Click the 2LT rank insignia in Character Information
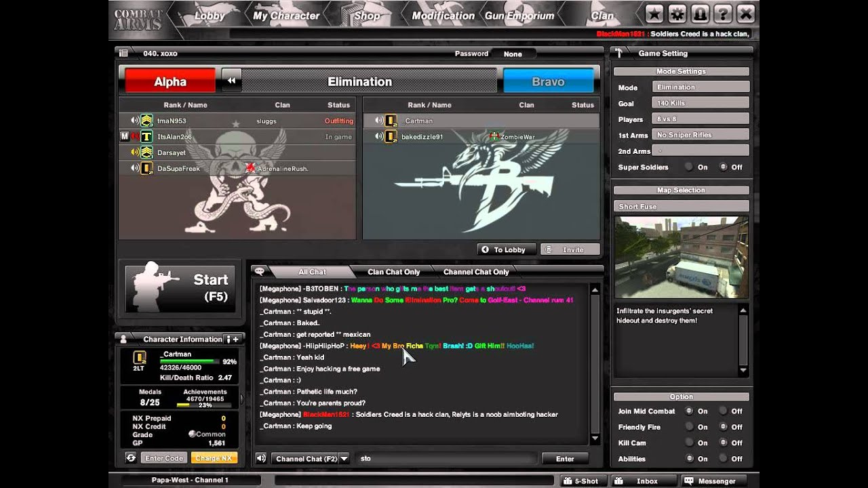868x488 pixels. pyautogui.click(x=140, y=357)
